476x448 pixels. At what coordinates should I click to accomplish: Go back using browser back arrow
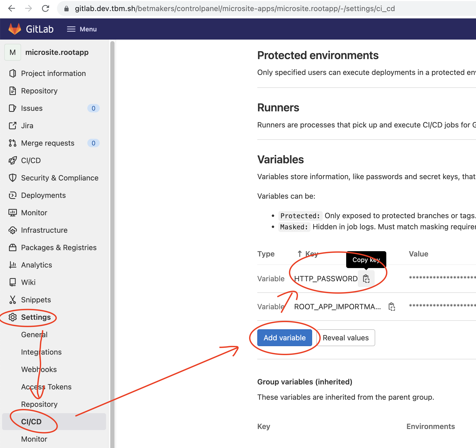coord(12,8)
